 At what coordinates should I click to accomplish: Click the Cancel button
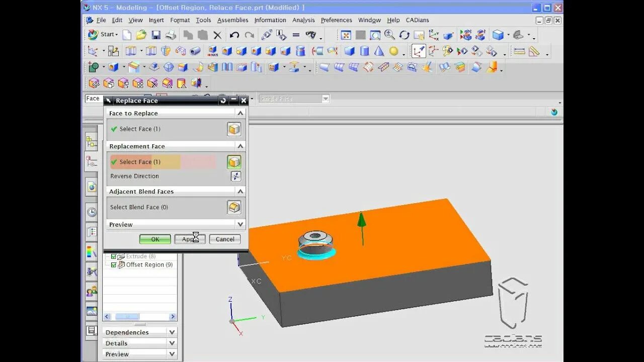(x=225, y=239)
